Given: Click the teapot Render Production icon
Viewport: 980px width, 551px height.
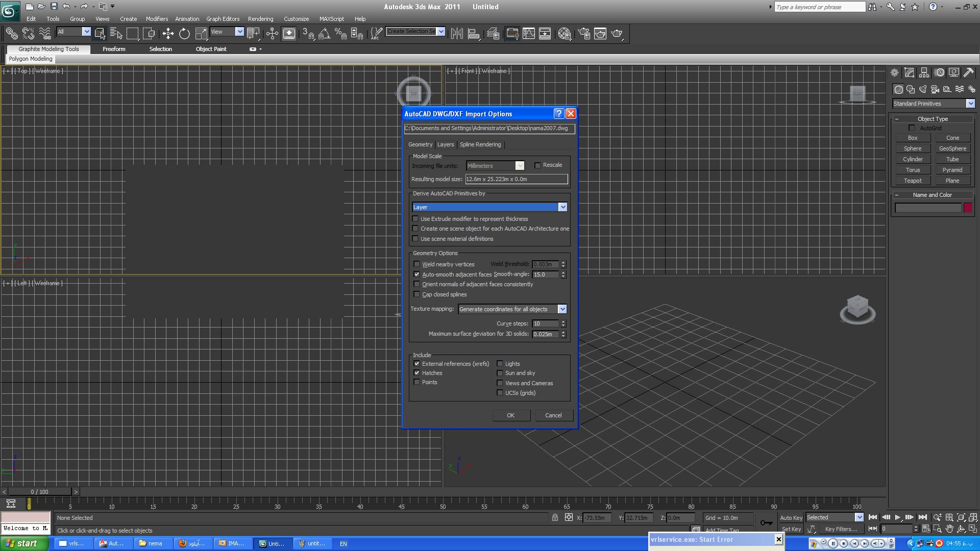Looking at the screenshot, I should point(617,34).
